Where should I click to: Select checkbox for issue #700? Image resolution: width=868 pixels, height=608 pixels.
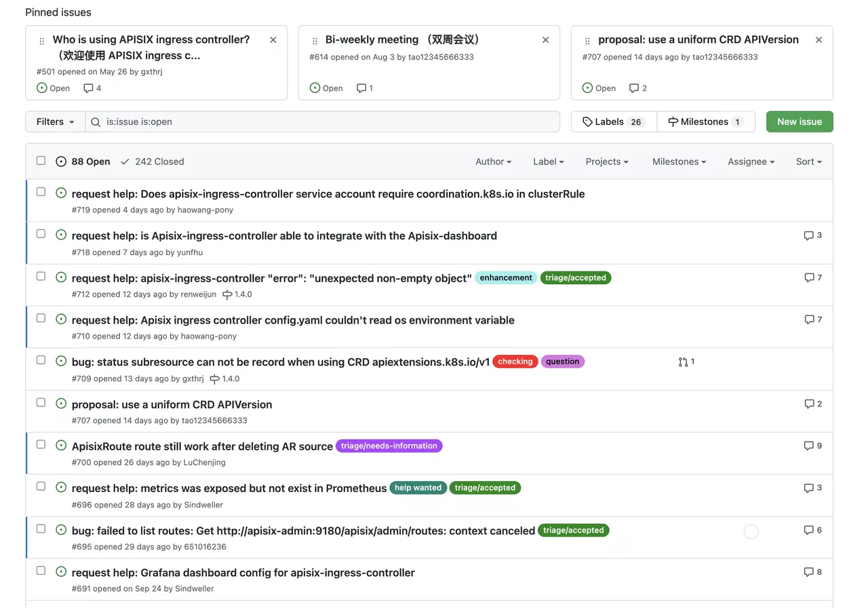click(41, 444)
